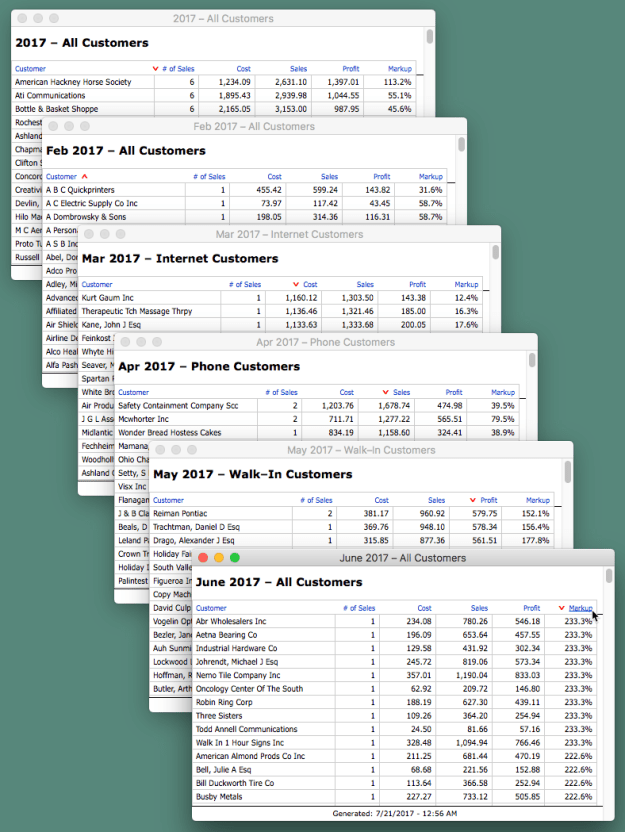Select Mcwhorter Inc in Apr report
Image resolution: width=625 pixels, height=832 pixels.
click(318, 419)
